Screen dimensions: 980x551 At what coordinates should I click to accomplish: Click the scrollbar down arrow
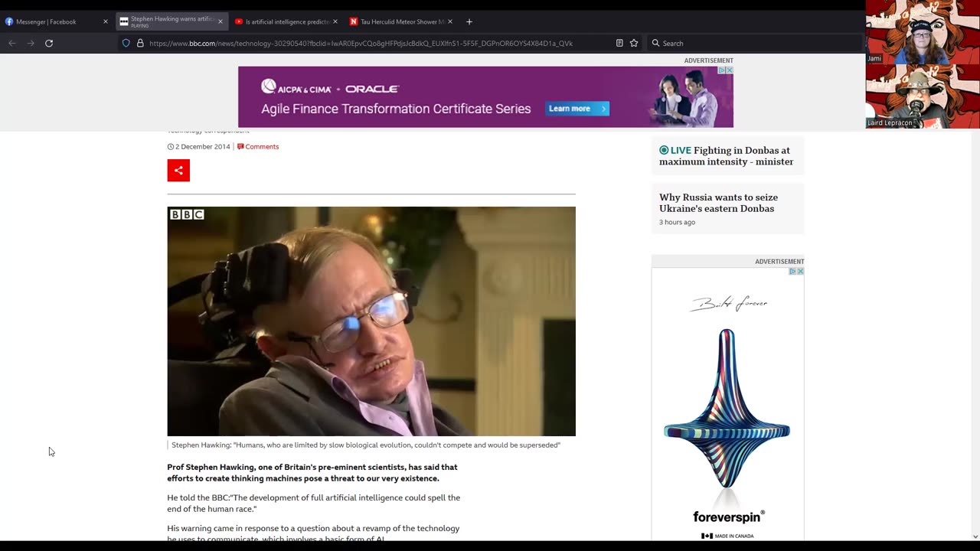[x=975, y=536]
